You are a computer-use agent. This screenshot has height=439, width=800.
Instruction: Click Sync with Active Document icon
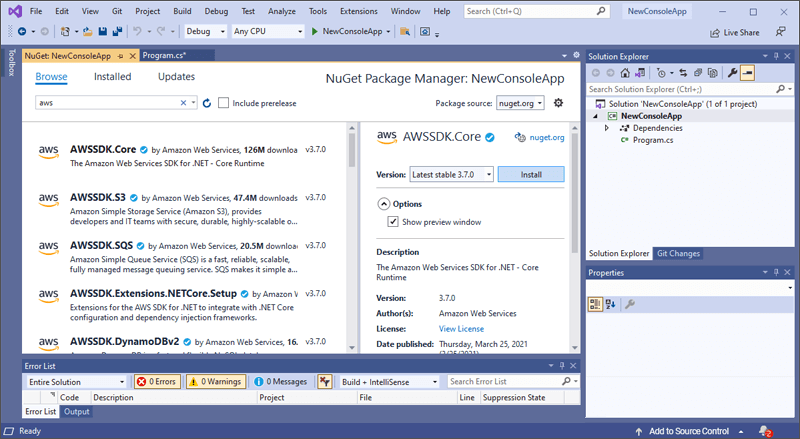(683, 73)
